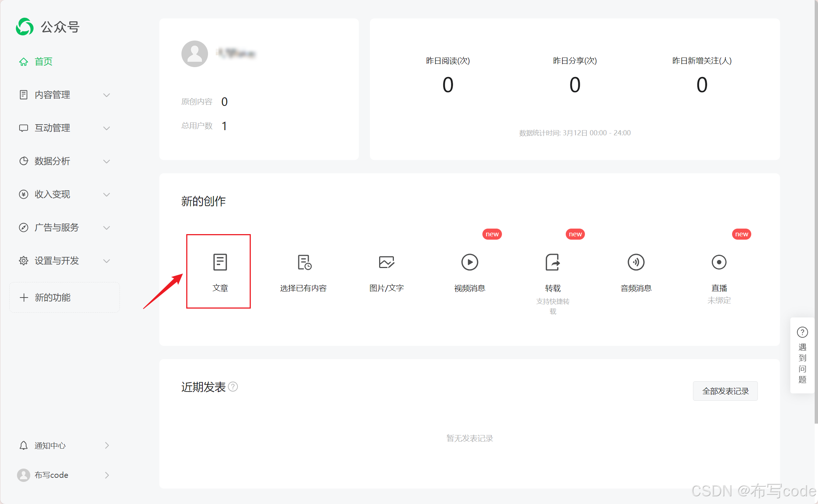Select the 转载 repost icon
Image resolution: width=818 pixels, height=504 pixels.
552,263
